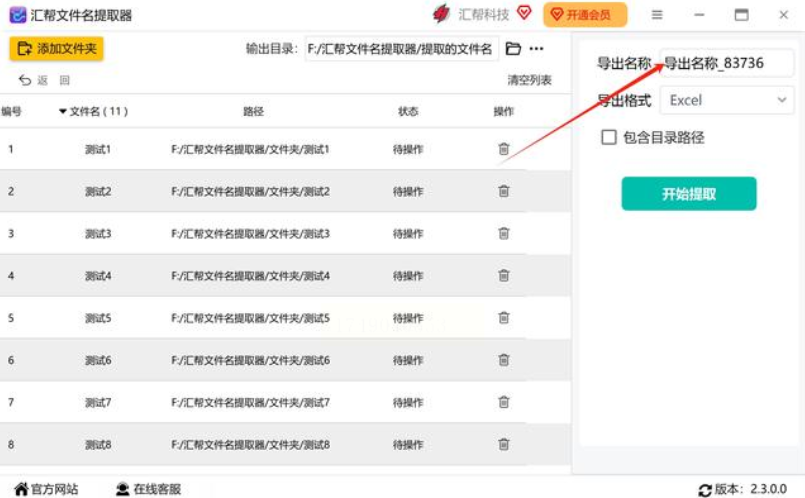Screen dimensions: 805x498
Task: Open the 在线客服 support link
Action: click(x=148, y=489)
